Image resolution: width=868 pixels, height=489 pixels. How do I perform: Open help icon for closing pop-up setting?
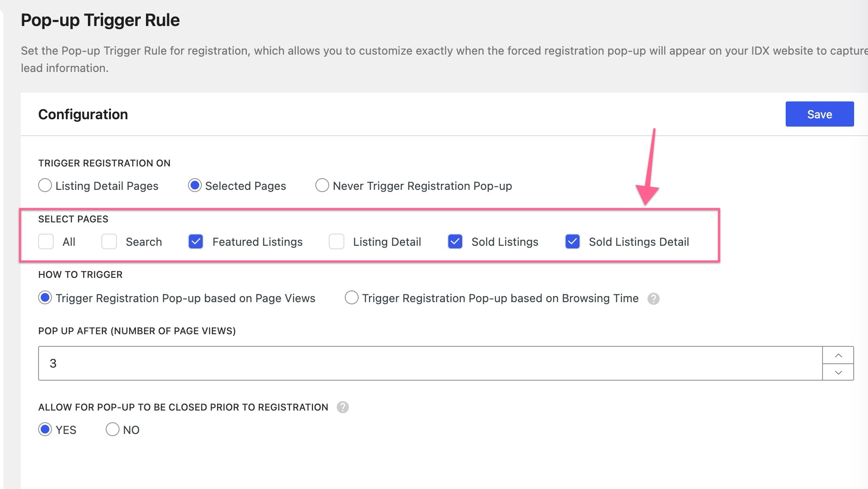click(343, 407)
